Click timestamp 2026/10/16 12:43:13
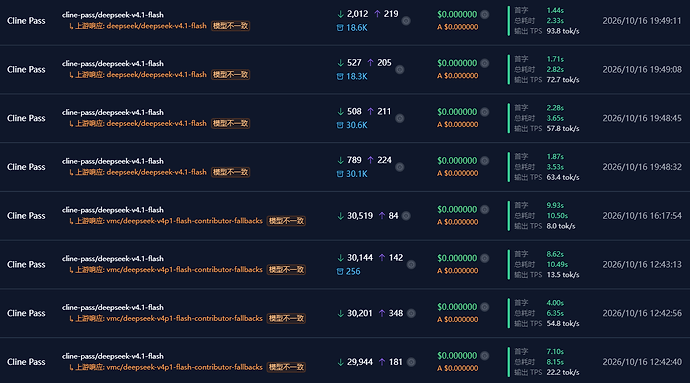This screenshot has width=690, height=383. tap(642, 265)
